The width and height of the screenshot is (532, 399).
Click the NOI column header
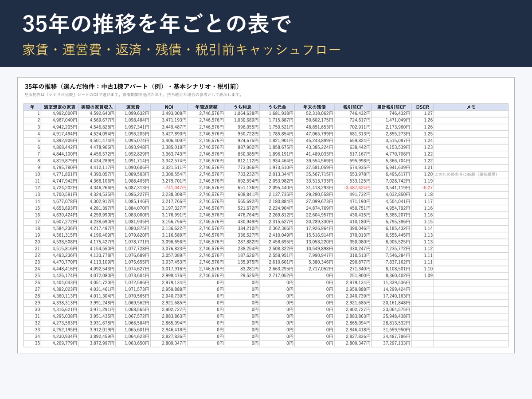(x=169, y=107)
